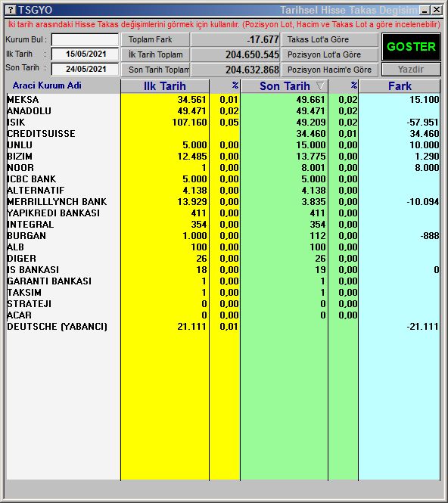Click the Yazdir print button

coord(411,70)
